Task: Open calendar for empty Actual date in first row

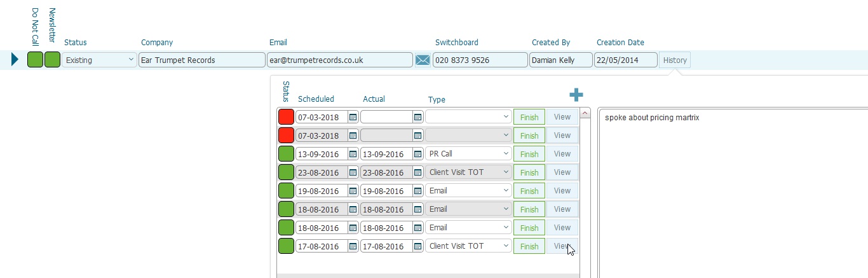Action: (417, 117)
